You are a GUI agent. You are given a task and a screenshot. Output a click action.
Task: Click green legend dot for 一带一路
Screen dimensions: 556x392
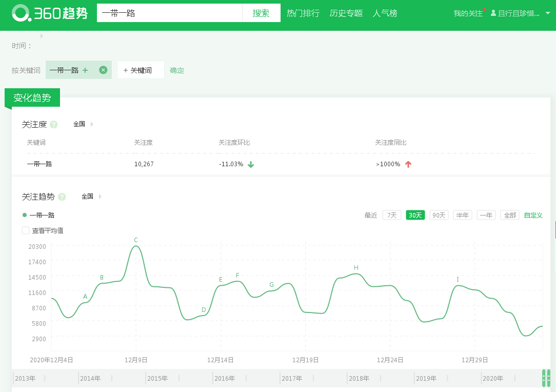[25, 215]
